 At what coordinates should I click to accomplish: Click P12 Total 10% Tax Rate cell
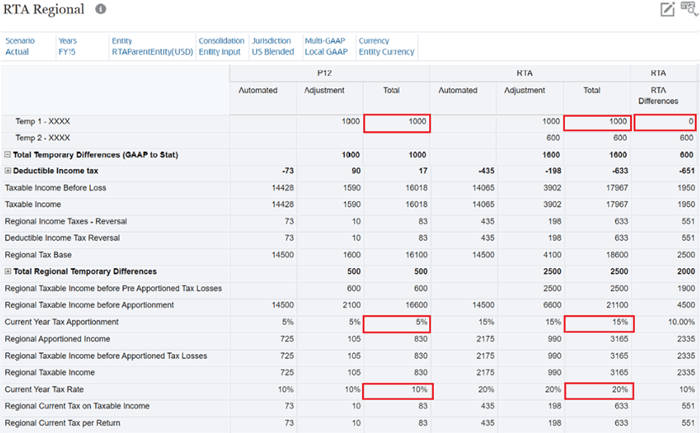point(398,391)
